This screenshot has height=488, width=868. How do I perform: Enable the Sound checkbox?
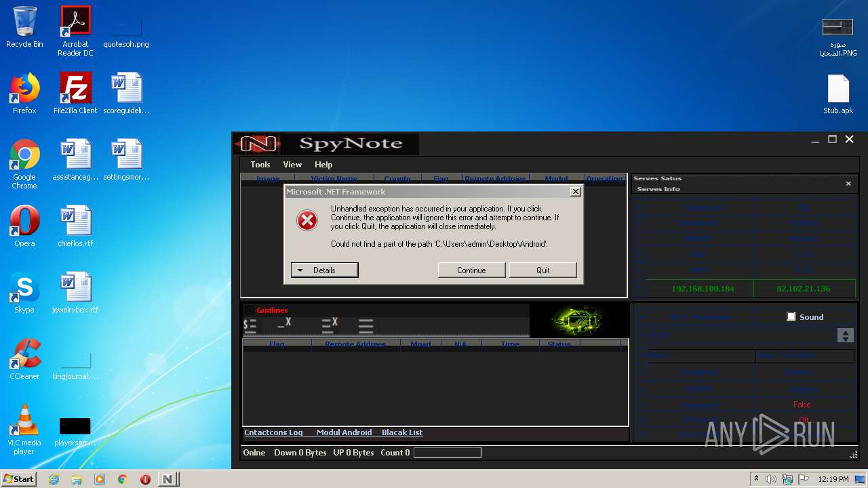point(791,317)
